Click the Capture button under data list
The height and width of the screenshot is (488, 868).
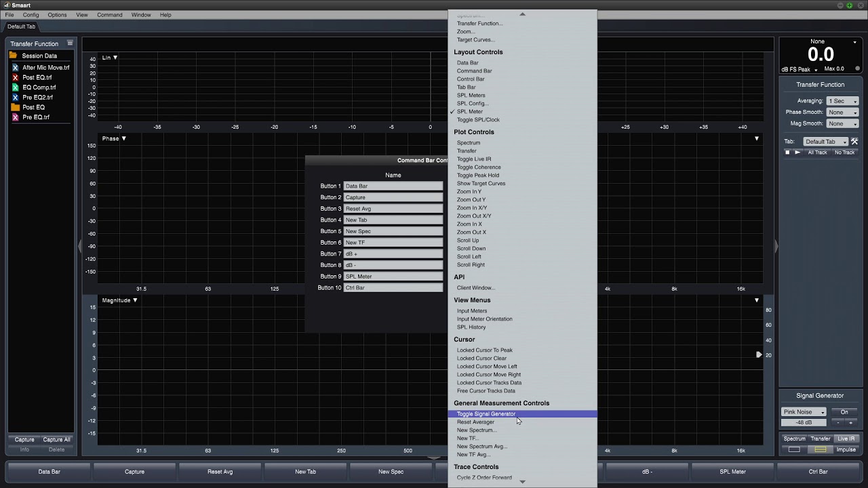[24, 439]
